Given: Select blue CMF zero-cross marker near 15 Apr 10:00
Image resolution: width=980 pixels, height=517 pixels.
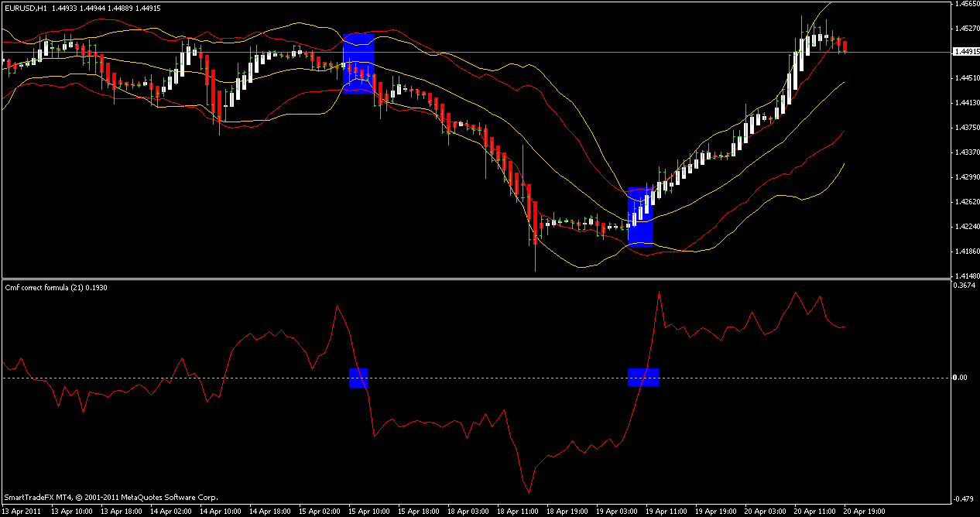Looking at the screenshot, I should [358, 378].
